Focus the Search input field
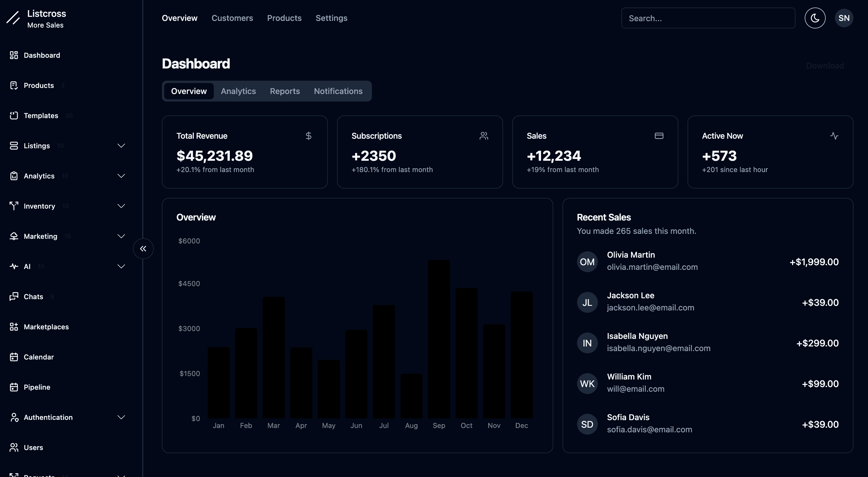Image resolution: width=868 pixels, height=477 pixels. 708,18
